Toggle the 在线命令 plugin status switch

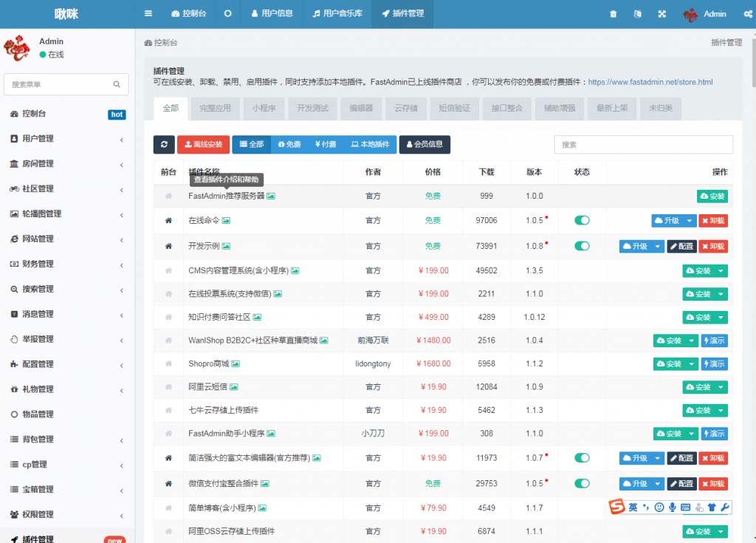(583, 220)
